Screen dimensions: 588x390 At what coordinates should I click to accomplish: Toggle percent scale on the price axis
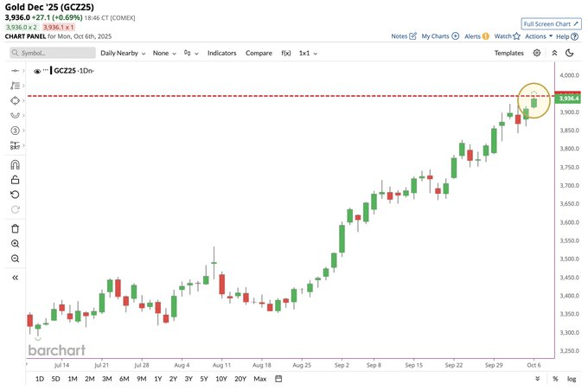[554, 379]
